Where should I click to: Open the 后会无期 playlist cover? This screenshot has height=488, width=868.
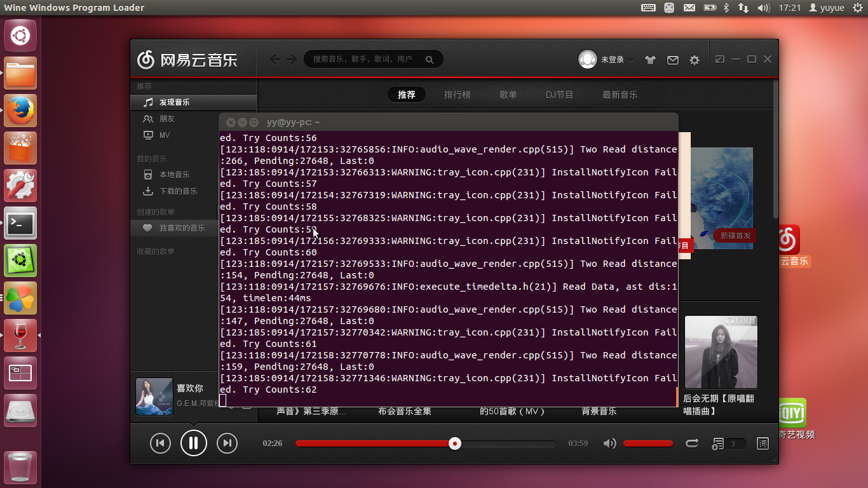coord(721,352)
